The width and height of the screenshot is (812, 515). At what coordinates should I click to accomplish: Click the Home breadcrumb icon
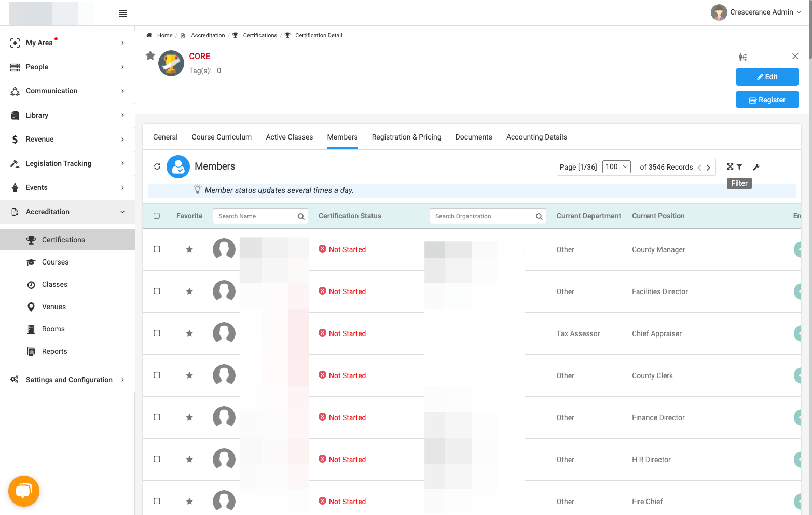pos(149,35)
